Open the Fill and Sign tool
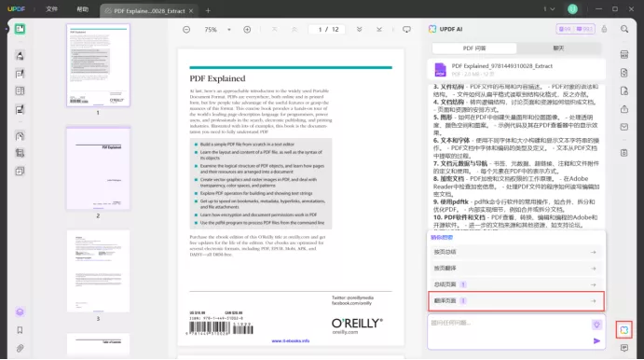The width and height of the screenshot is (644, 360). [x=20, y=109]
